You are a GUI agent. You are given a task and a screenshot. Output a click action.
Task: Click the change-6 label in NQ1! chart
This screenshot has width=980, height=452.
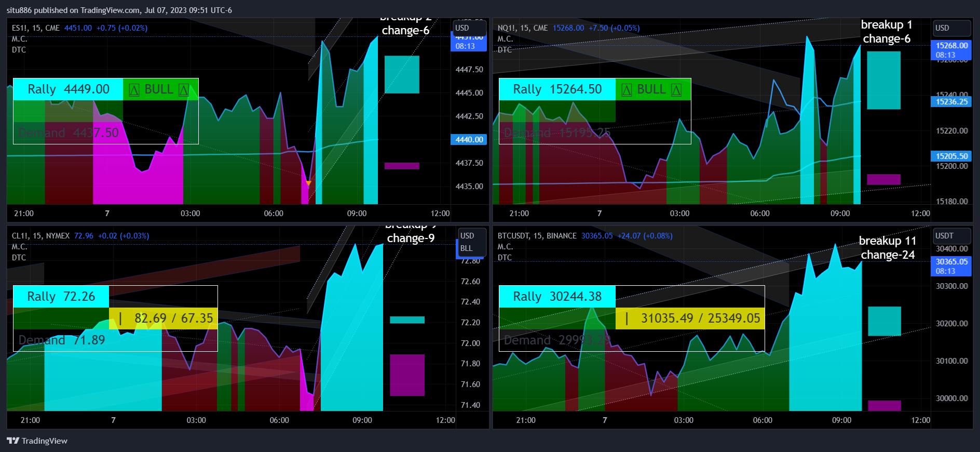click(887, 39)
